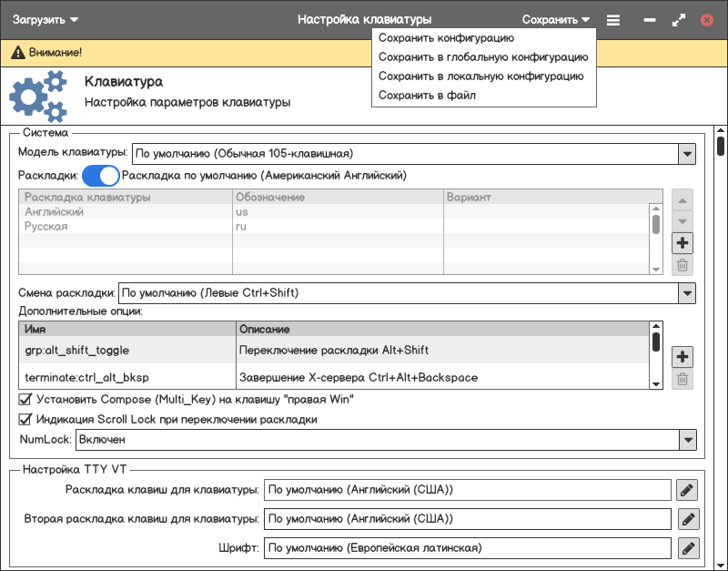728x571 pixels.
Task: Click pencil icon for second key layout
Action: [x=687, y=519]
